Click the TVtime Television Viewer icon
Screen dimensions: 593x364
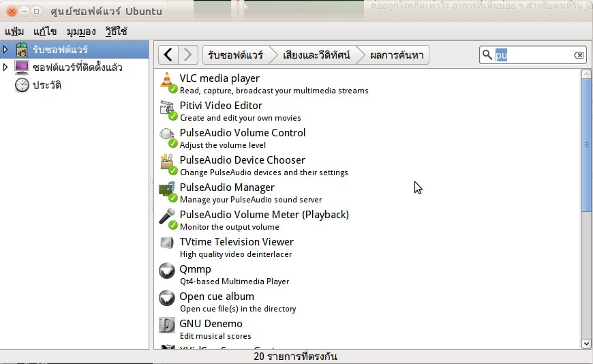coord(167,243)
